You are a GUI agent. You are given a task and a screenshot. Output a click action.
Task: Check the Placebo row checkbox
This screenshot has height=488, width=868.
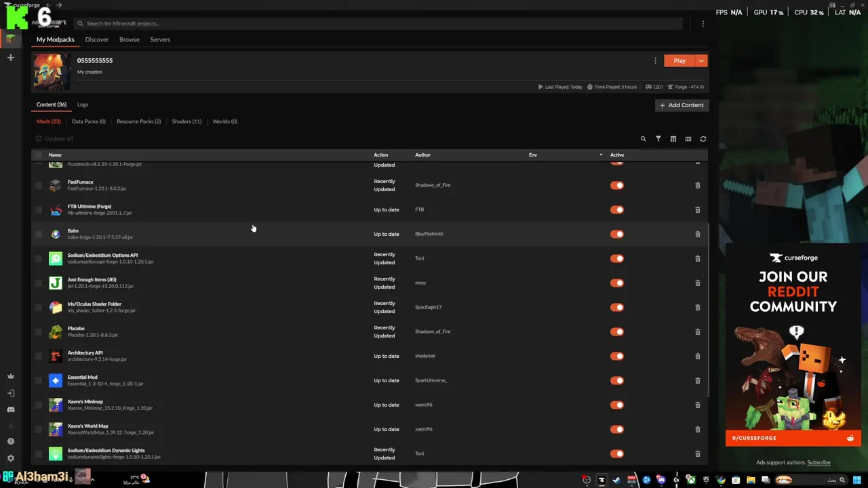38,331
